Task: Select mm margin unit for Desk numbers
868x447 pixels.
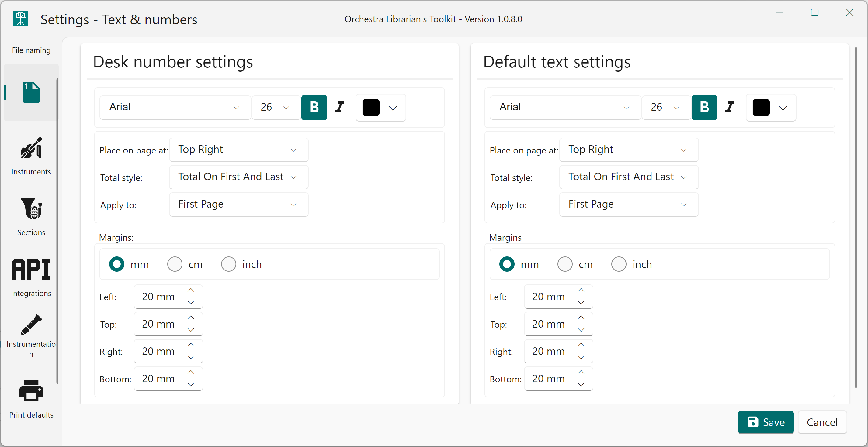Action: 116,264
